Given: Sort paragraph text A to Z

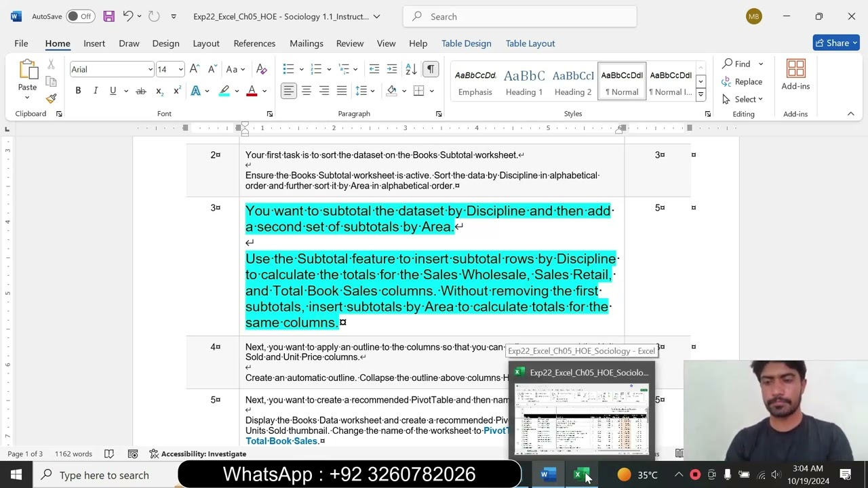Looking at the screenshot, I should point(411,69).
